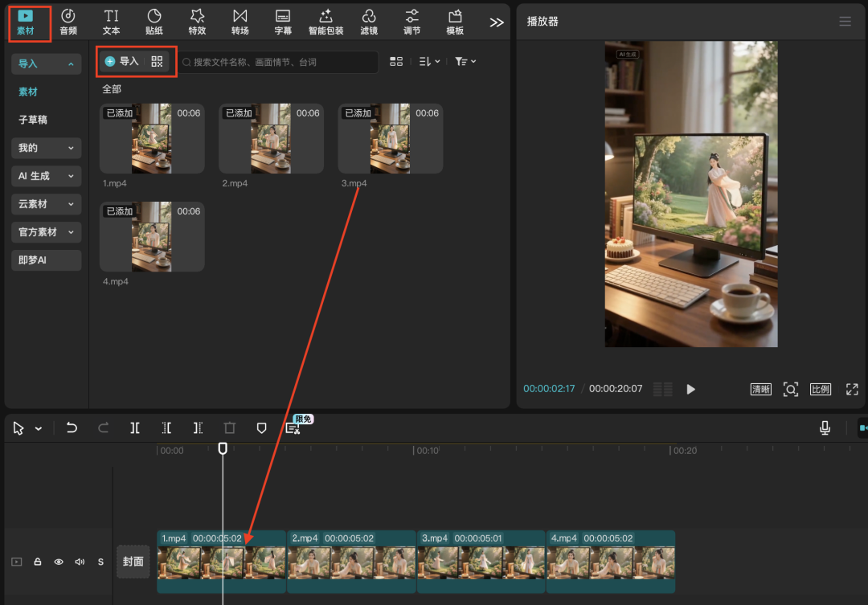Click the 封面 cover button
Viewport: 868px width, 605px height.
(133, 562)
